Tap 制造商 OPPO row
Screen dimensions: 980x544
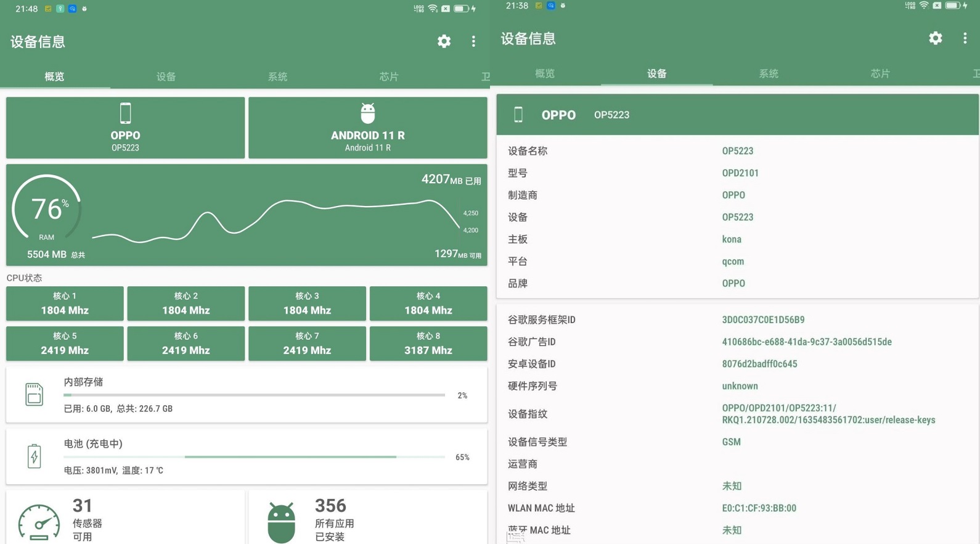click(x=738, y=195)
